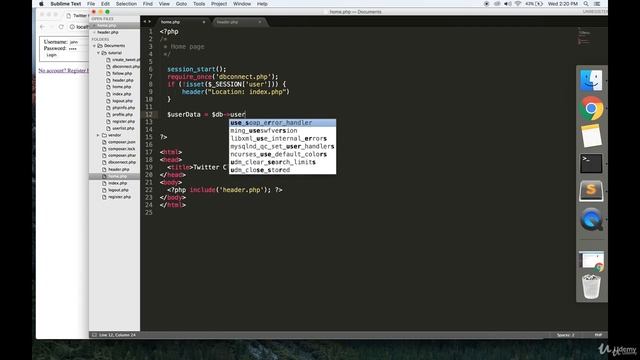The image size is (640, 360).
Task: Open the View menu
Action: point(164,4)
